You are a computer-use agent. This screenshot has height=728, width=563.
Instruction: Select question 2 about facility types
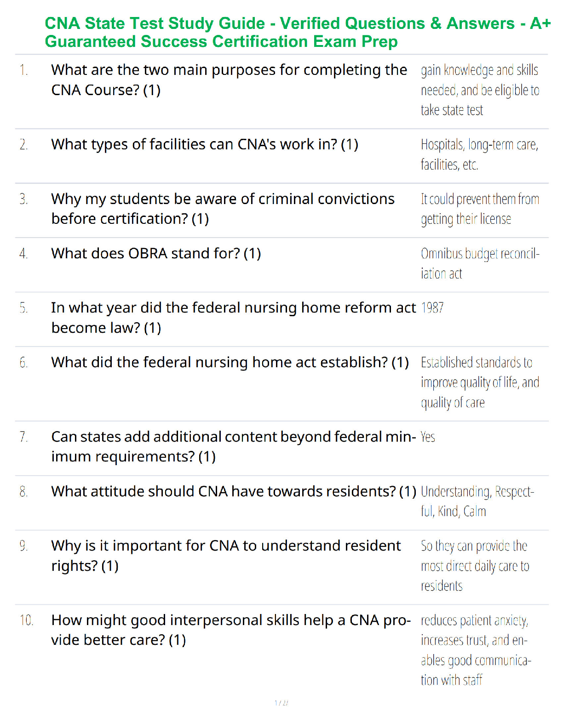pos(205,144)
